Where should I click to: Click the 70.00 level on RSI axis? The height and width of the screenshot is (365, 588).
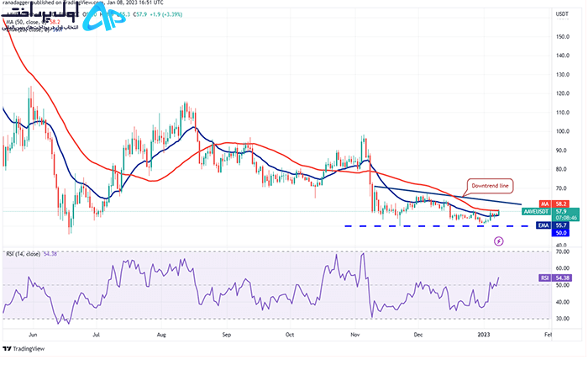[563, 251]
